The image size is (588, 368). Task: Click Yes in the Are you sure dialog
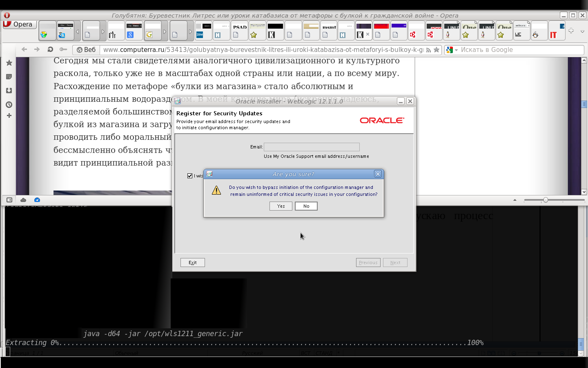point(281,206)
